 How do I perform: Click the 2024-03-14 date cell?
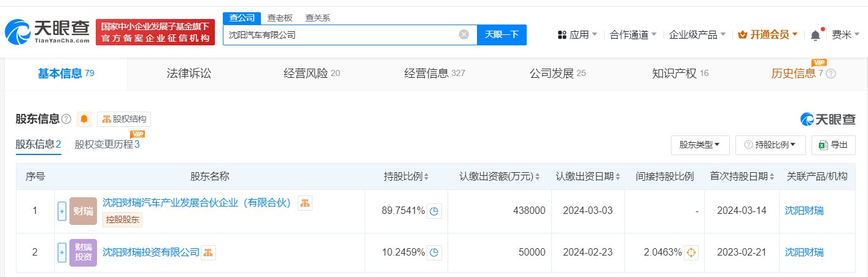point(742,211)
